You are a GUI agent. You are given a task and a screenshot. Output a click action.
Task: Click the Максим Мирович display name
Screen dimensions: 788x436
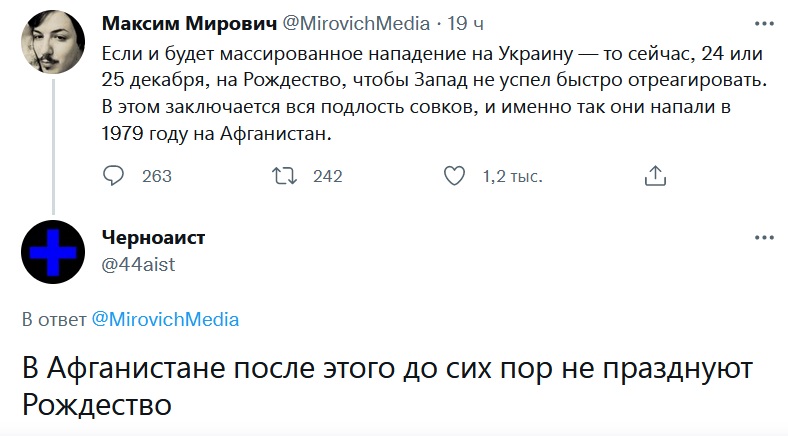pos(177,23)
